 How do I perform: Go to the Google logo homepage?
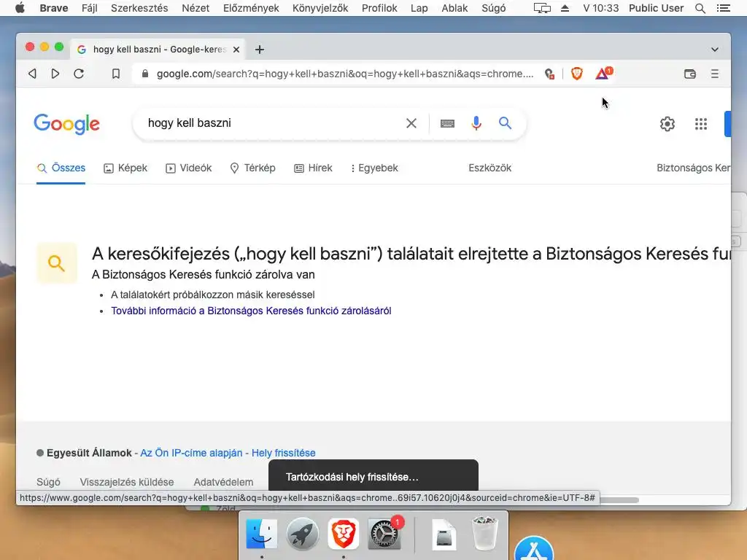click(66, 124)
